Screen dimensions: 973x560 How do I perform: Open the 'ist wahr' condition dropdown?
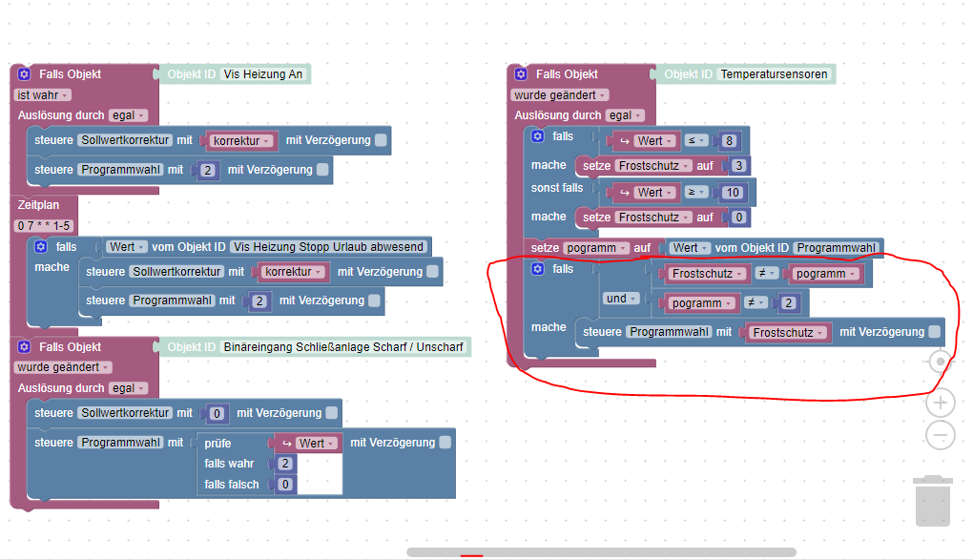click(x=43, y=95)
